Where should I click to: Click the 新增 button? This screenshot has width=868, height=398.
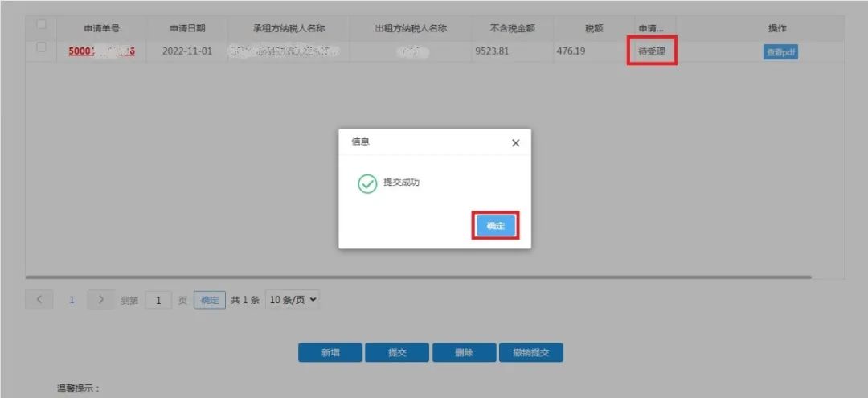point(330,353)
